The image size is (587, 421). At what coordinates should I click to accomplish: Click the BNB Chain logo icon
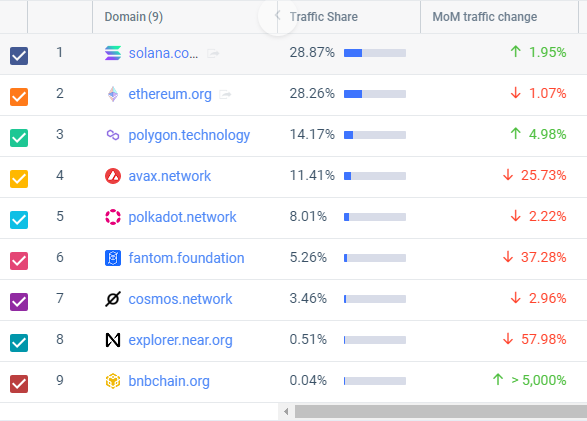[113, 381]
